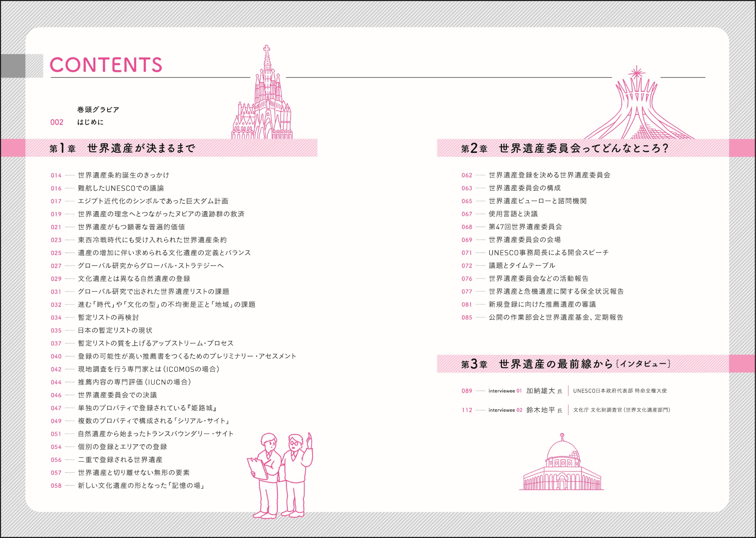Image resolution: width=756 pixels, height=538 pixels.
Task: Click the pink CONTENTS heading
Action: pos(106,65)
